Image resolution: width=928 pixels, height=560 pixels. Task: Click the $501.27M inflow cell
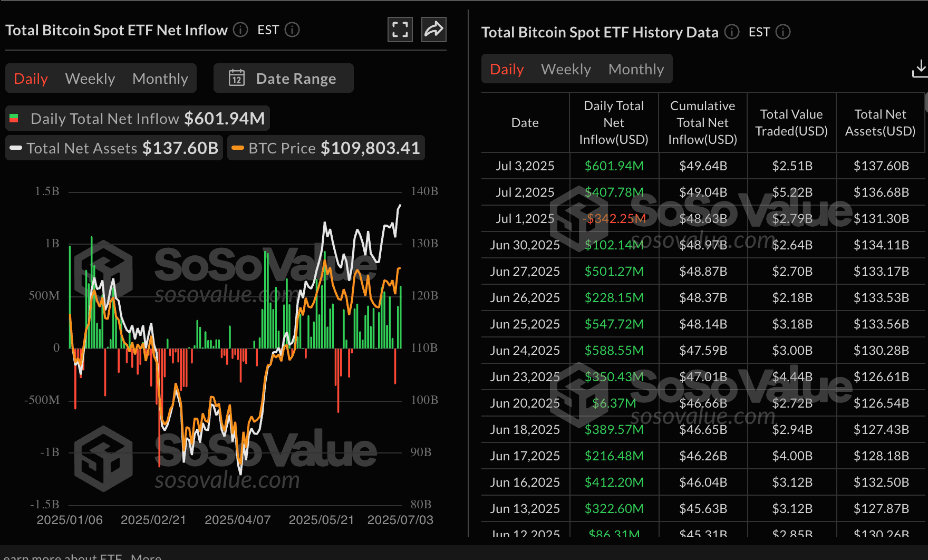[614, 271]
